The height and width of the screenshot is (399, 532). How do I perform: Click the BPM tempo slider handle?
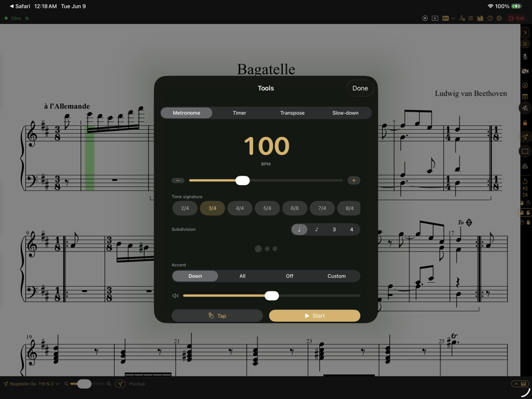(243, 180)
